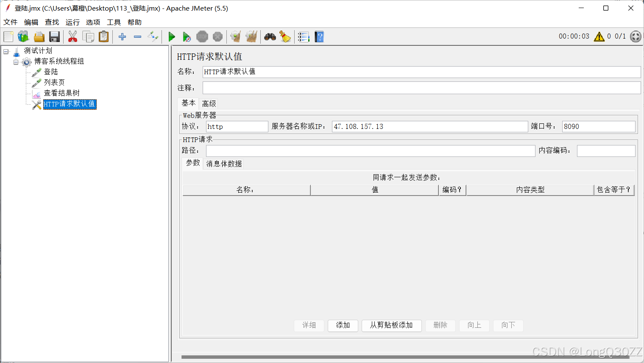The width and height of the screenshot is (644, 363).
Task: Click the Help question mark icon
Action: pos(319,37)
